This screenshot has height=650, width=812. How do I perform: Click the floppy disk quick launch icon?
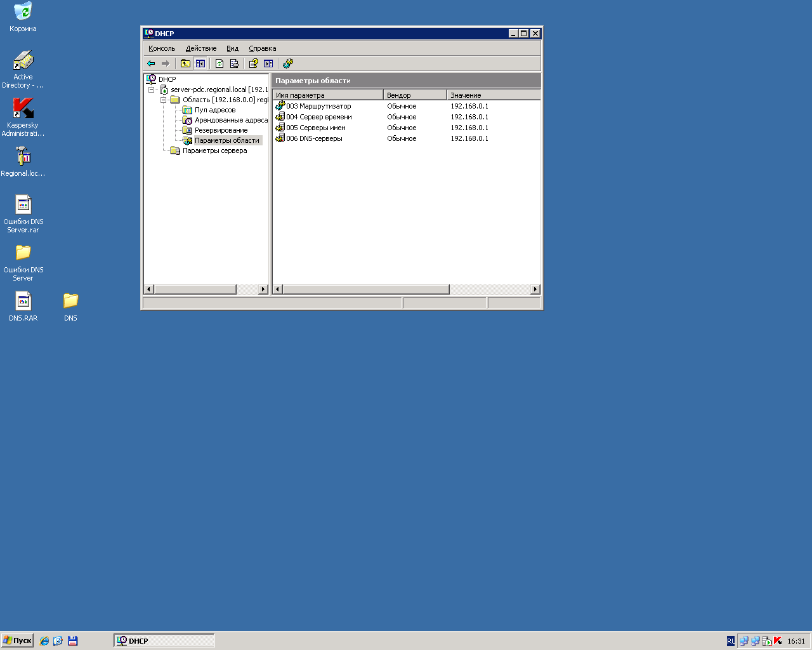tap(73, 641)
